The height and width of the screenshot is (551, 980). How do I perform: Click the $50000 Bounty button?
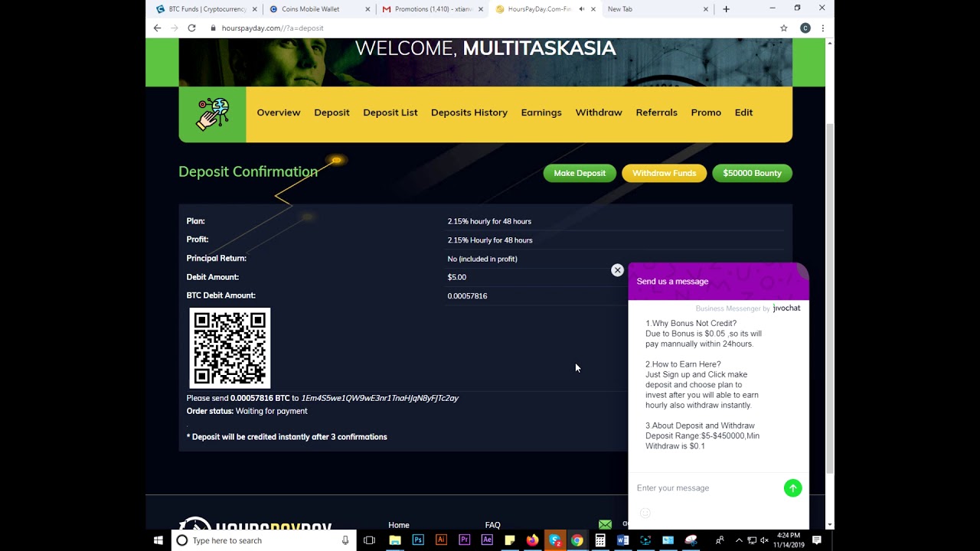[752, 173]
